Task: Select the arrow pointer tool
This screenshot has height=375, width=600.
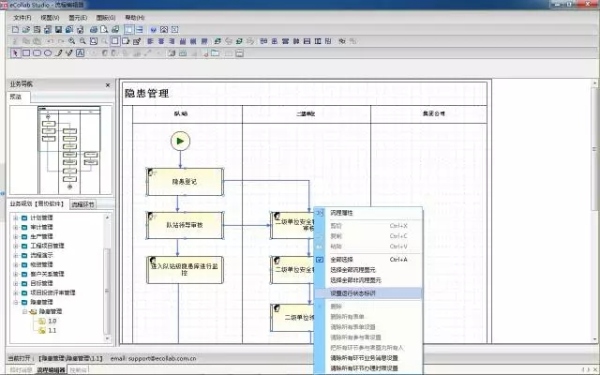Action: point(15,53)
